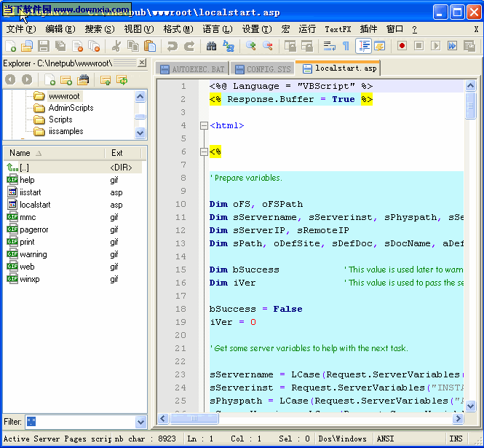Toggle word wrap in the toolbar
This screenshot has height=448, width=484.
point(329,46)
